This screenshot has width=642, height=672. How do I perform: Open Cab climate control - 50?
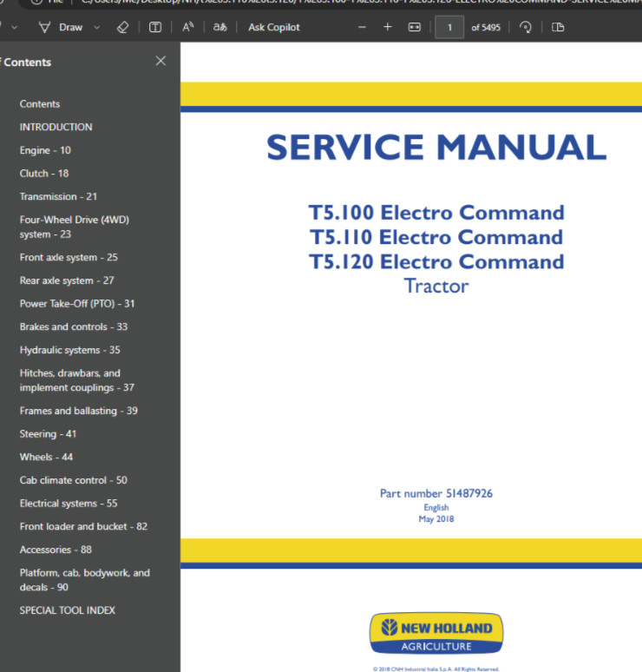pos(73,480)
